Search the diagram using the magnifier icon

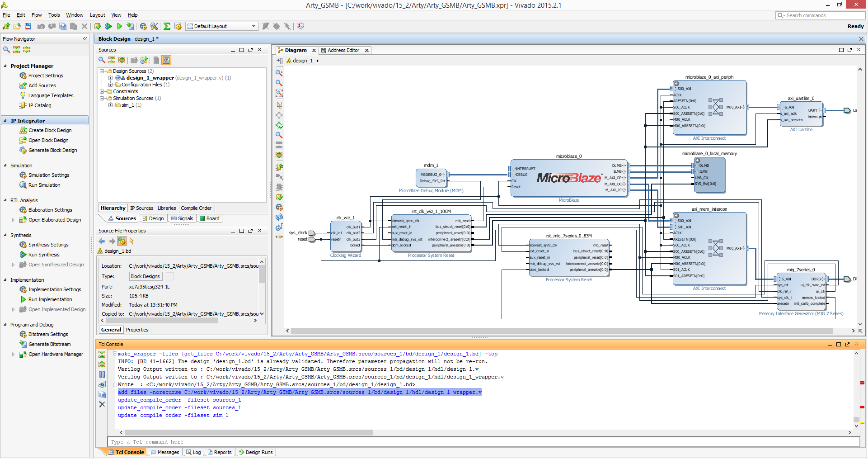click(x=279, y=135)
